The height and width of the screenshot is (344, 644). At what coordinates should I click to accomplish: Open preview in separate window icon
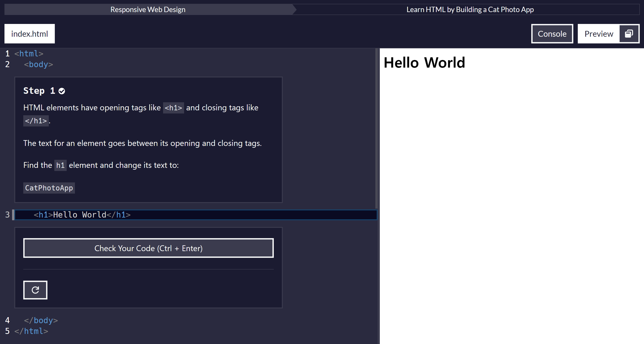pyautogui.click(x=629, y=34)
